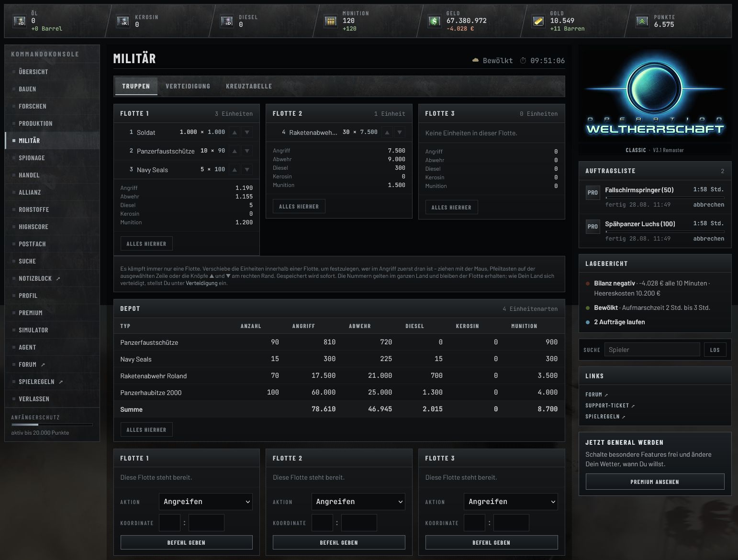Click the oil barrel resource icon
Viewport: 738px width, 560px height.
[x=20, y=21]
